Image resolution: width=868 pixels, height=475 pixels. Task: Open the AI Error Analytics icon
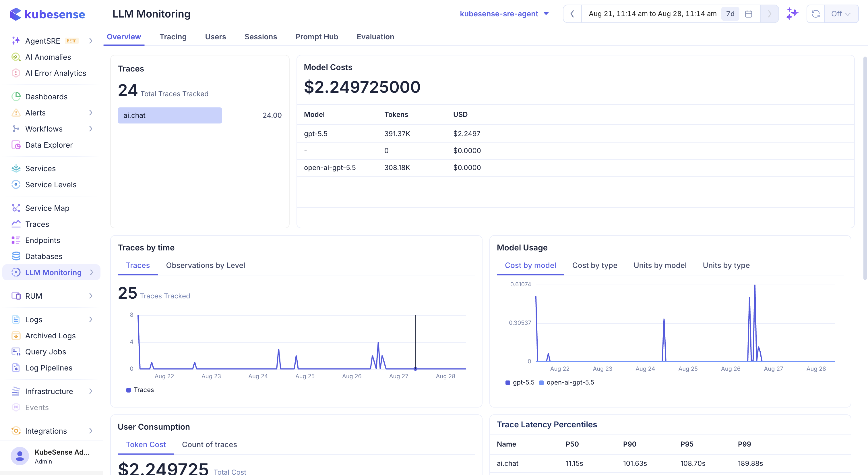pyautogui.click(x=16, y=73)
